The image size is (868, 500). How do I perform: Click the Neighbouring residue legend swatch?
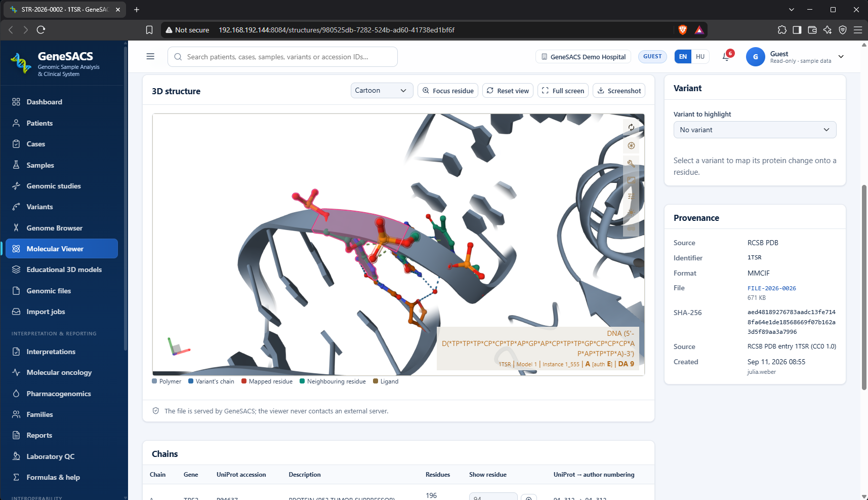click(302, 381)
